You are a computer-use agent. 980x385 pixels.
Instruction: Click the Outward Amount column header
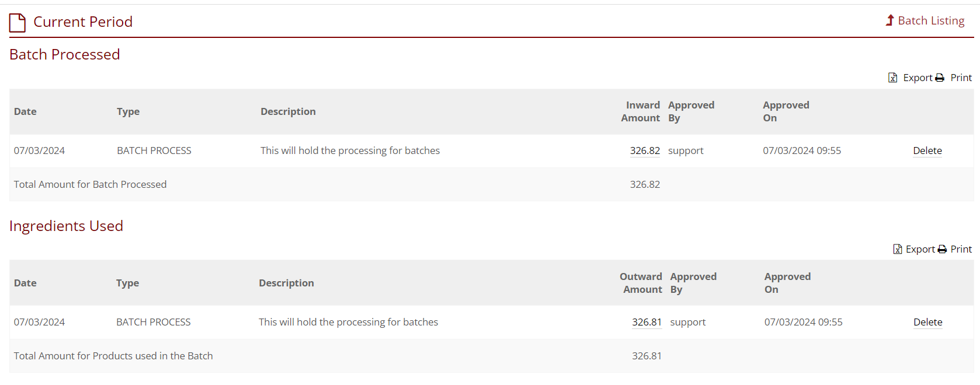pos(641,283)
